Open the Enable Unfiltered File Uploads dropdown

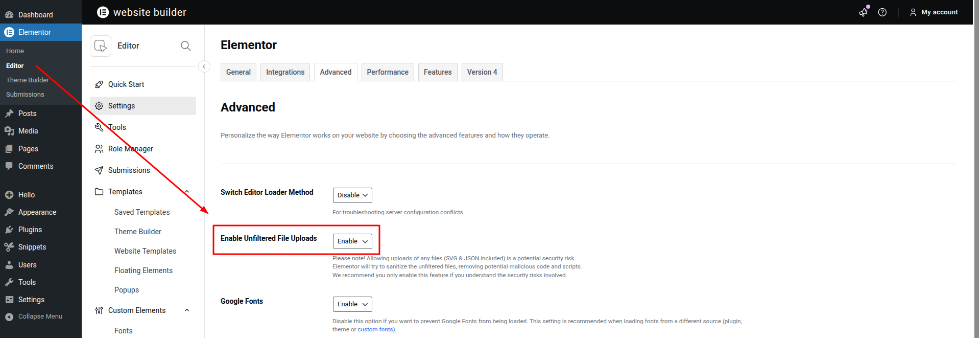(x=352, y=241)
